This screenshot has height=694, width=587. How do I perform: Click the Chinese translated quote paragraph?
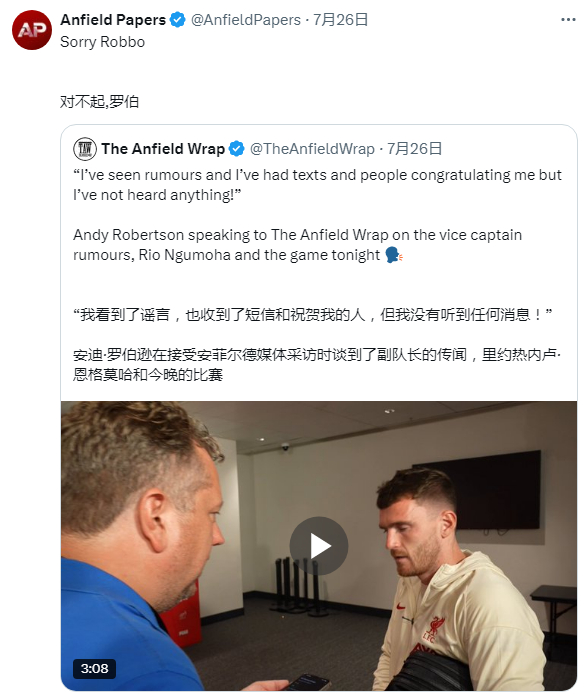click(312, 315)
